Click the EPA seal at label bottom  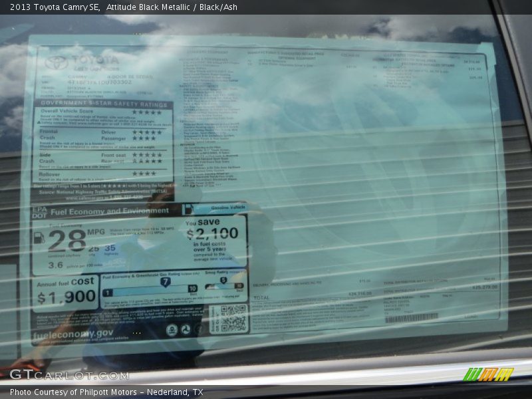point(172,330)
